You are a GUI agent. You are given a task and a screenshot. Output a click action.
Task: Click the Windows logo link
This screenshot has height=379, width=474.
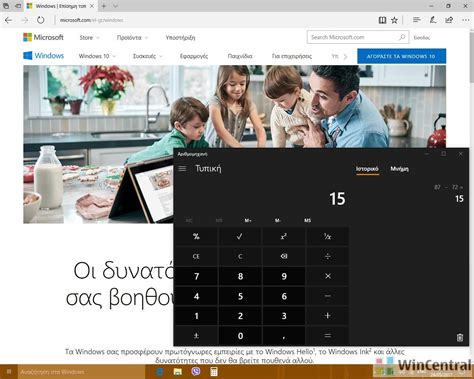click(x=43, y=56)
